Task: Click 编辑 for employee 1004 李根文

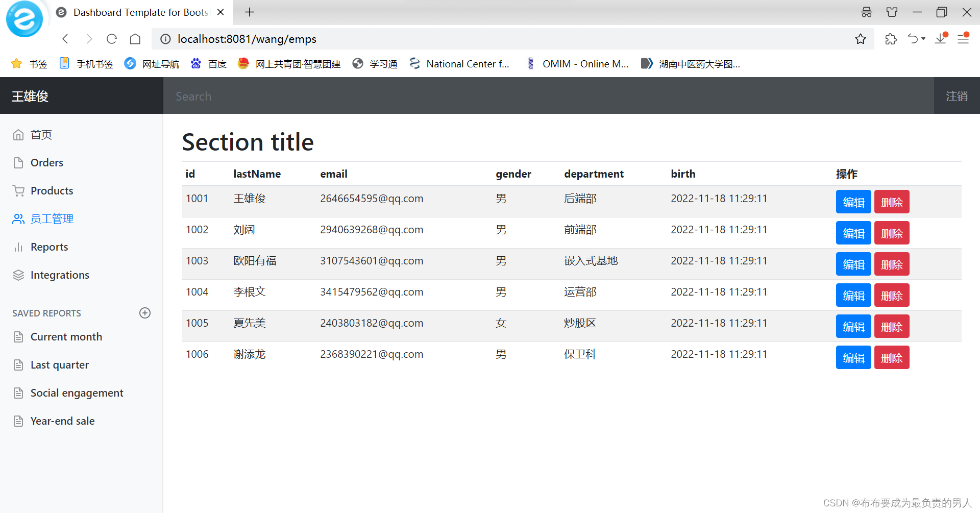Action: pyautogui.click(x=853, y=295)
